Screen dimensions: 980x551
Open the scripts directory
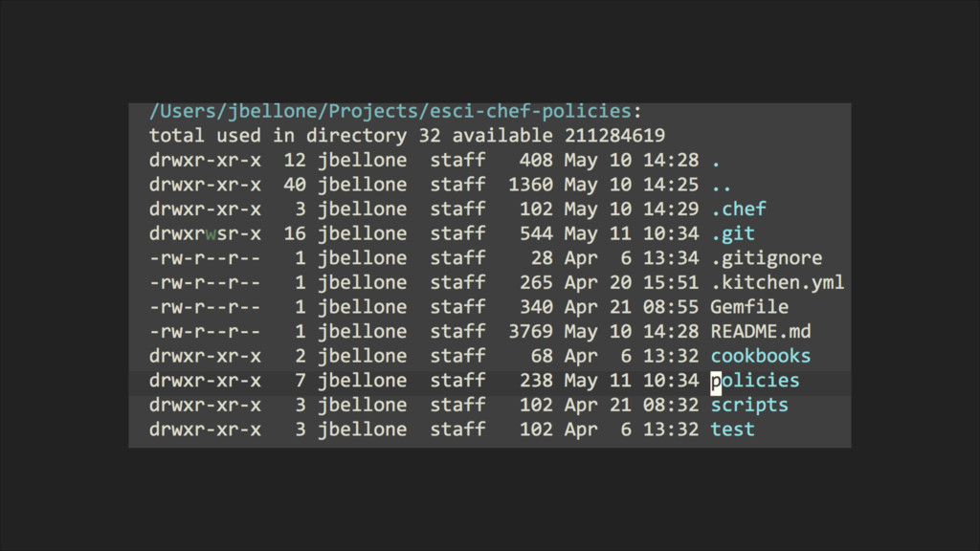pyautogui.click(x=749, y=405)
